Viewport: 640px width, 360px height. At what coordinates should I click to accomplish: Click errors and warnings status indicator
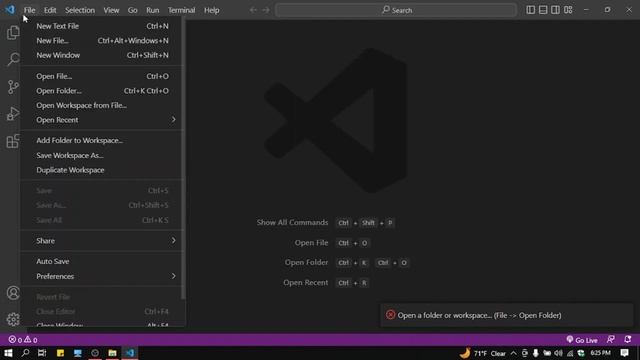click(23, 340)
